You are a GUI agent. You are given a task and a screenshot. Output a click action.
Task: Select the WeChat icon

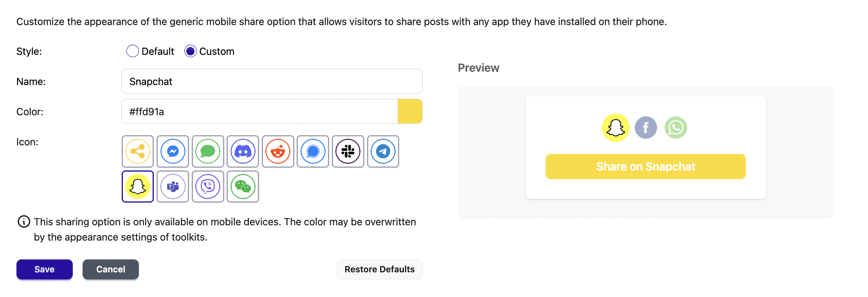243,187
